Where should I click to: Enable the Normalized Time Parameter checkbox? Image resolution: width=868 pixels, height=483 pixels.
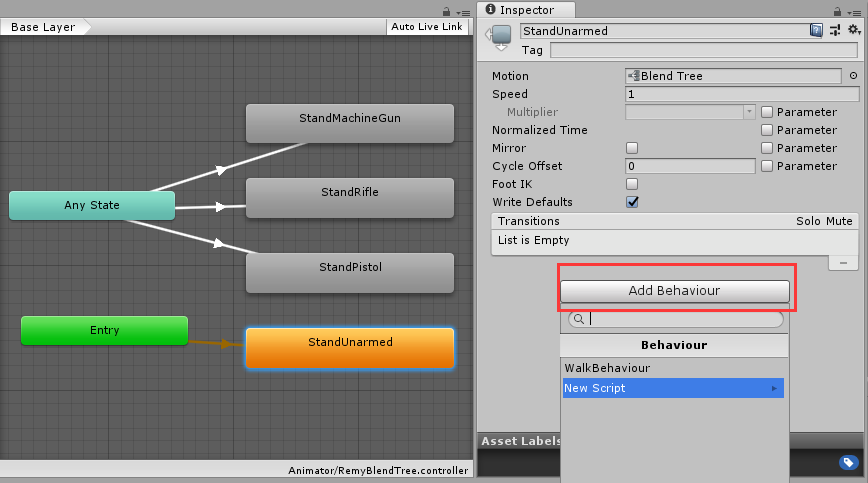click(x=767, y=130)
